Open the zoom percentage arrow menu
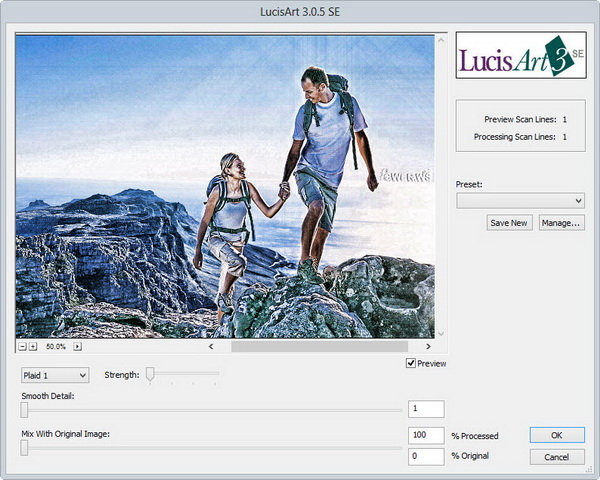600x480 pixels. coord(77,346)
